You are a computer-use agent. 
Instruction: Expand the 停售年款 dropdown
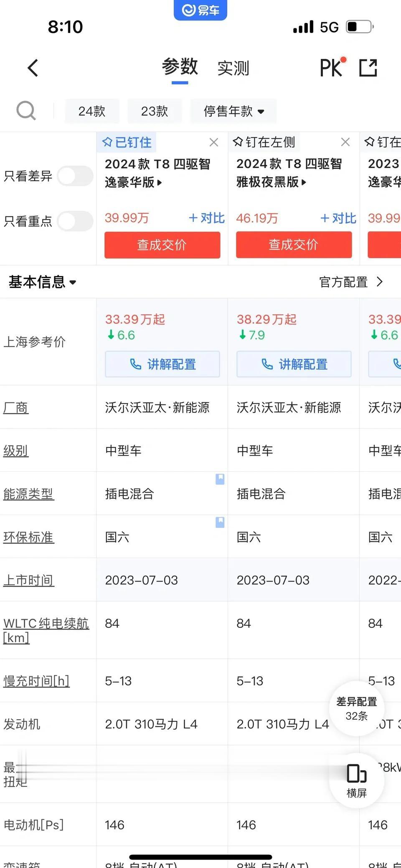point(233,111)
